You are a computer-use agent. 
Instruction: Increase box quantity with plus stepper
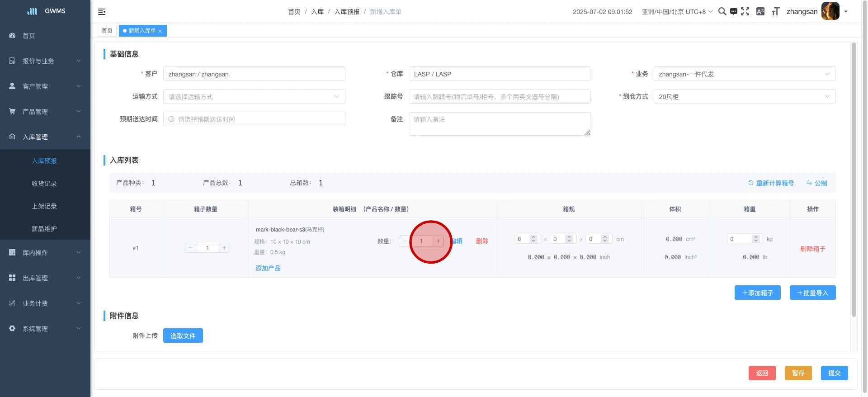coord(224,248)
